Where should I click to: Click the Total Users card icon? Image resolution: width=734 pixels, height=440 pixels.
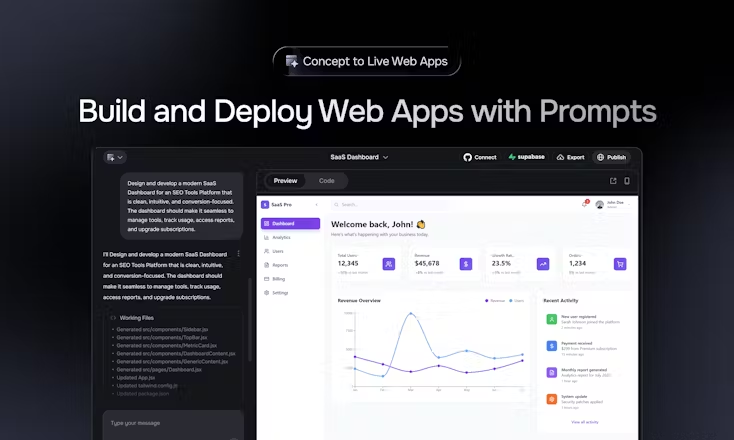tap(389, 264)
